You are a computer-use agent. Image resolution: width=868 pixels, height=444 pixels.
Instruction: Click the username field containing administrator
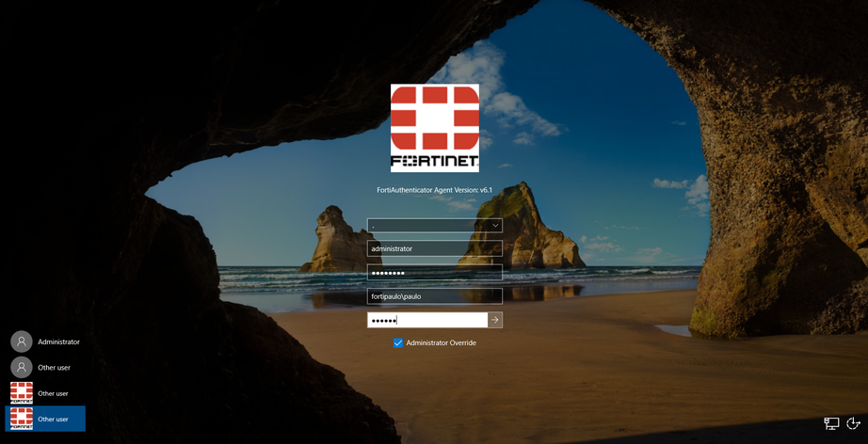coord(435,249)
